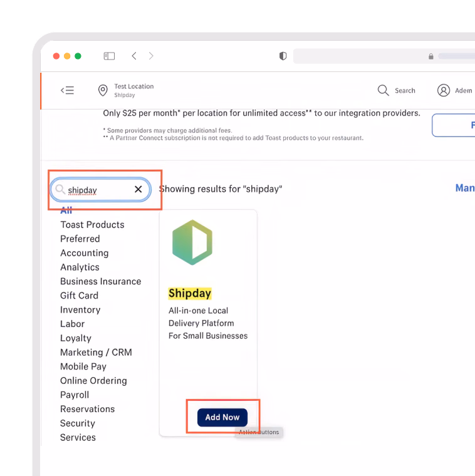Open Marketing / CRM category

(97, 353)
